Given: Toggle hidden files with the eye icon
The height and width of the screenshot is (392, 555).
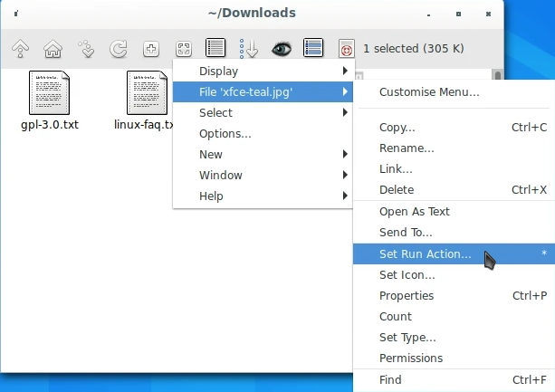Looking at the screenshot, I should (281, 49).
